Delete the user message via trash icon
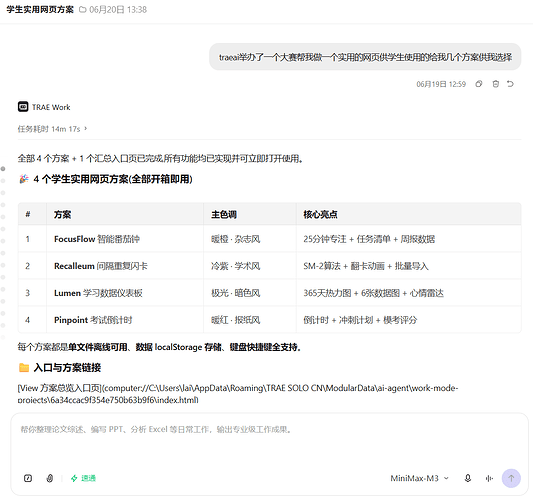The width and height of the screenshot is (533, 500). pos(496,84)
